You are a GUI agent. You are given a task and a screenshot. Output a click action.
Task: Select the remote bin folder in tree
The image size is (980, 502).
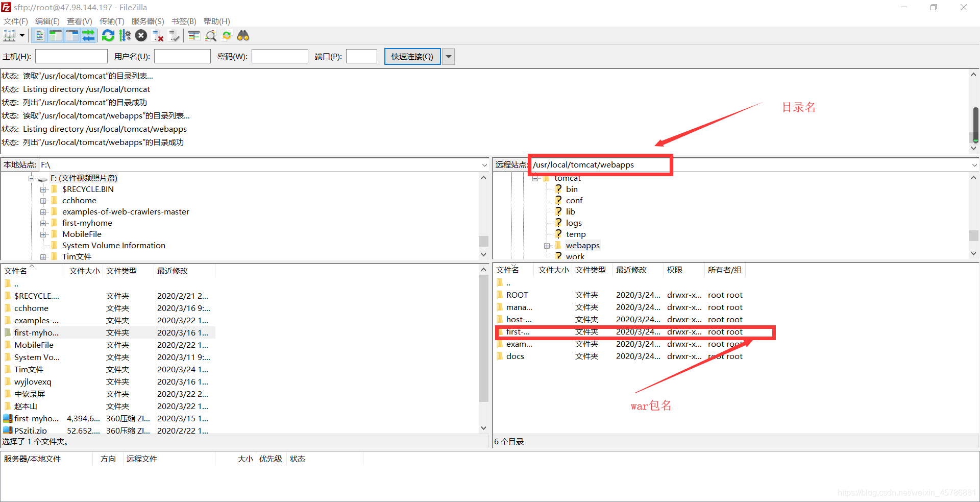click(x=572, y=189)
